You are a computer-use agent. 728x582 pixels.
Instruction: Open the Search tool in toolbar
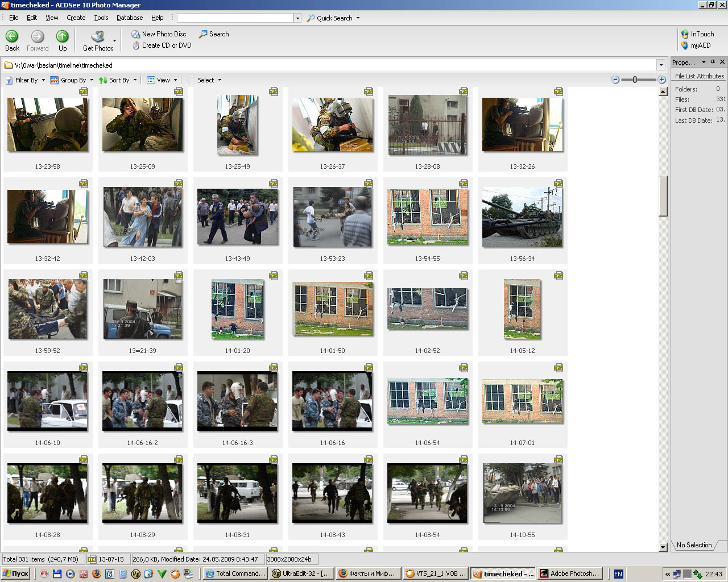click(x=214, y=34)
